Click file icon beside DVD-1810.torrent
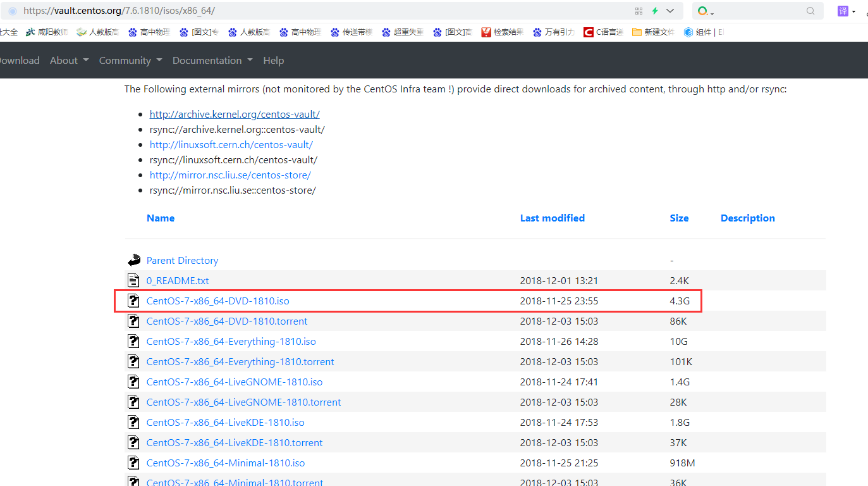 click(x=133, y=321)
